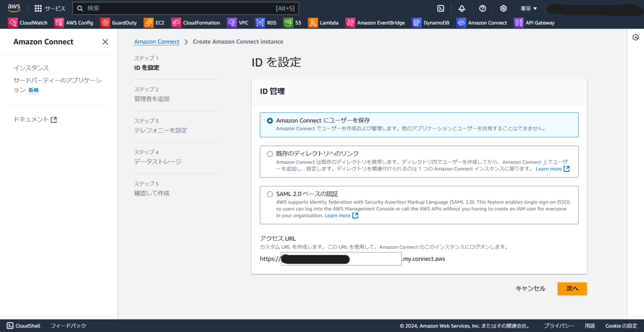Screen dimensions: 644x332
Task: Click the ステップ 4 データストレージ label
Action: (x=158, y=157)
